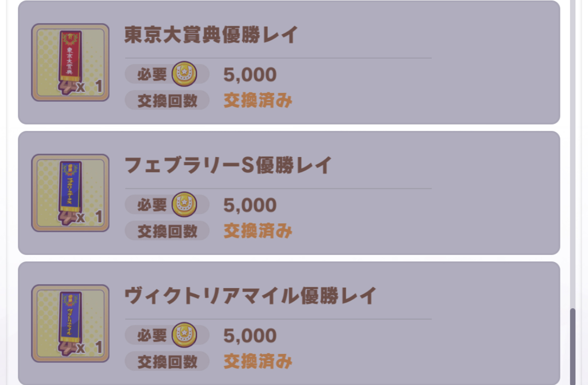Select the 東京大賞典優勝レイ item title
The width and height of the screenshot is (588, 385).
(211, 35)
